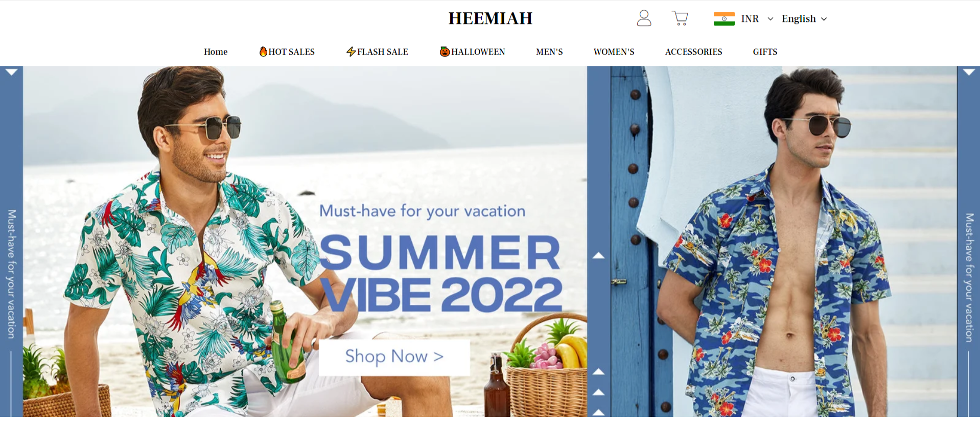Click the blue floral shirt model image
The height and width of the screenshot is (425, 980).
point(784,241)
